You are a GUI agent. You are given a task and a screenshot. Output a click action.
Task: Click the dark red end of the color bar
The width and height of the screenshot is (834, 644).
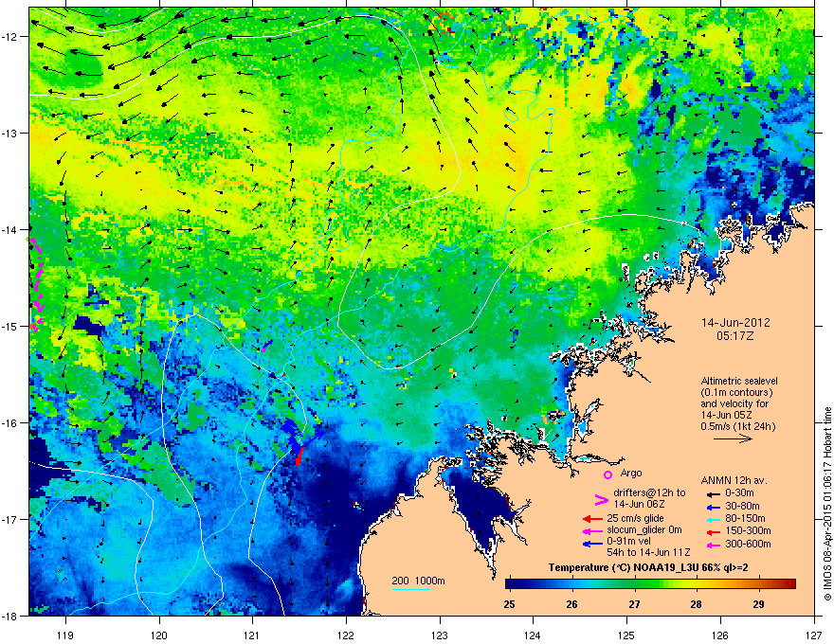(791, 584)
